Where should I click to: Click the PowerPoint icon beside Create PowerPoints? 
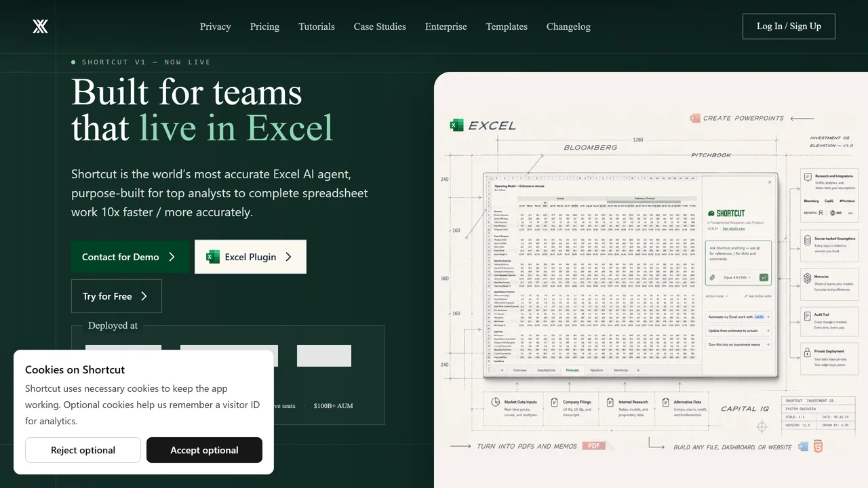tap(694, 118)
